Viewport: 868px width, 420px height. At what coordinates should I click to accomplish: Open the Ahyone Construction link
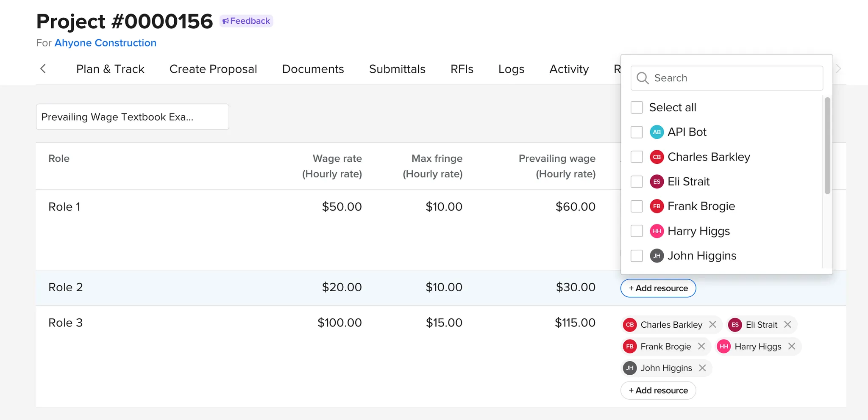point(106,43)
